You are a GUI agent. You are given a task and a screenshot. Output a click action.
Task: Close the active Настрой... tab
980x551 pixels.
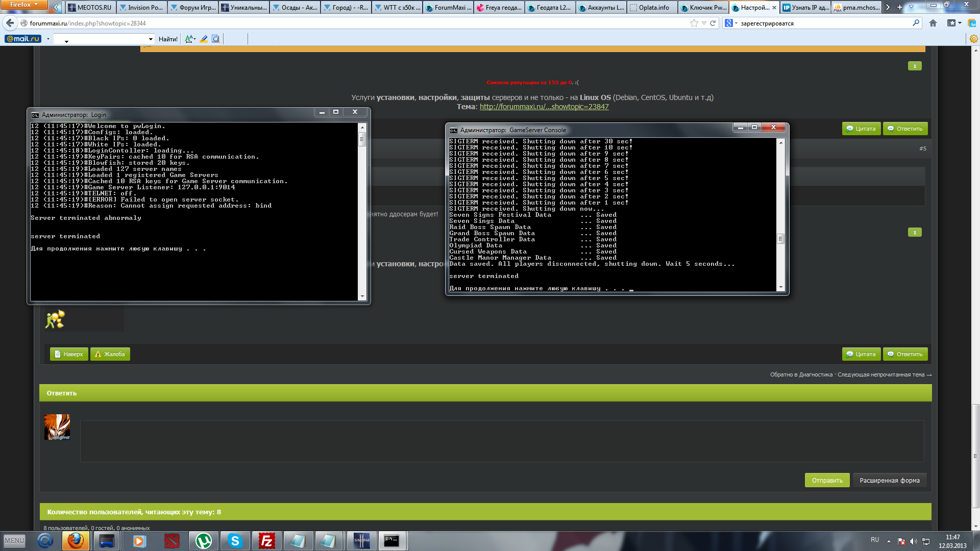774,8
